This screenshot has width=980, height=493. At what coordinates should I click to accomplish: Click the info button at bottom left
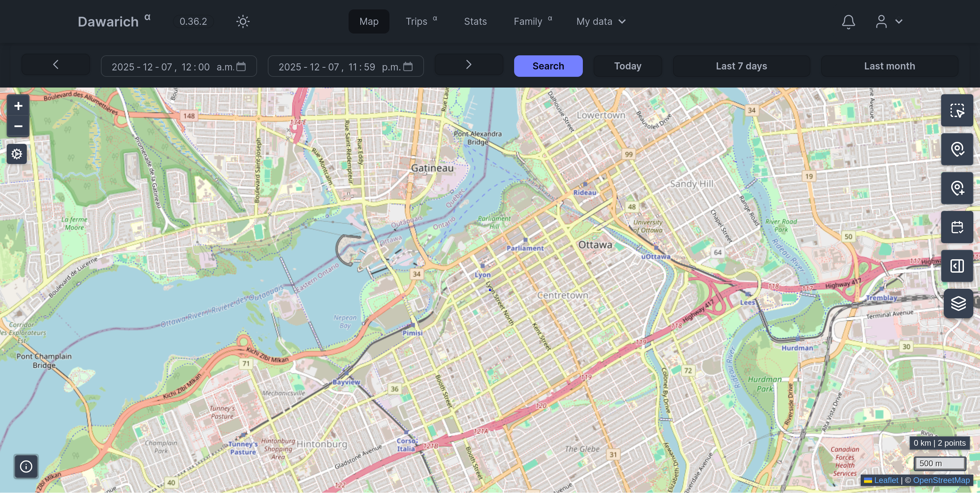(x=26, y=466)
